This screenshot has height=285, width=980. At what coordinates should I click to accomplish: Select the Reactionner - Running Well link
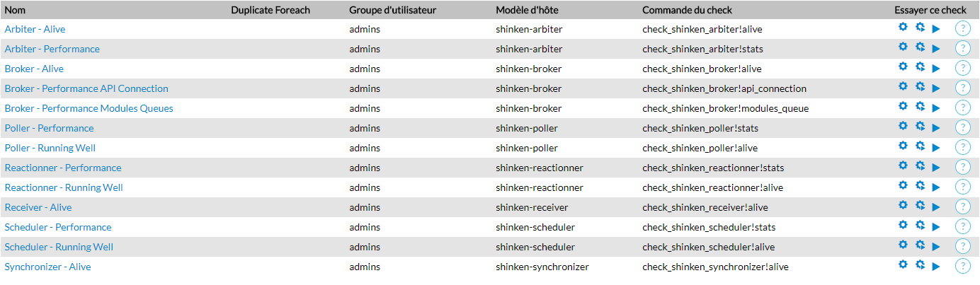pos(64,187)
